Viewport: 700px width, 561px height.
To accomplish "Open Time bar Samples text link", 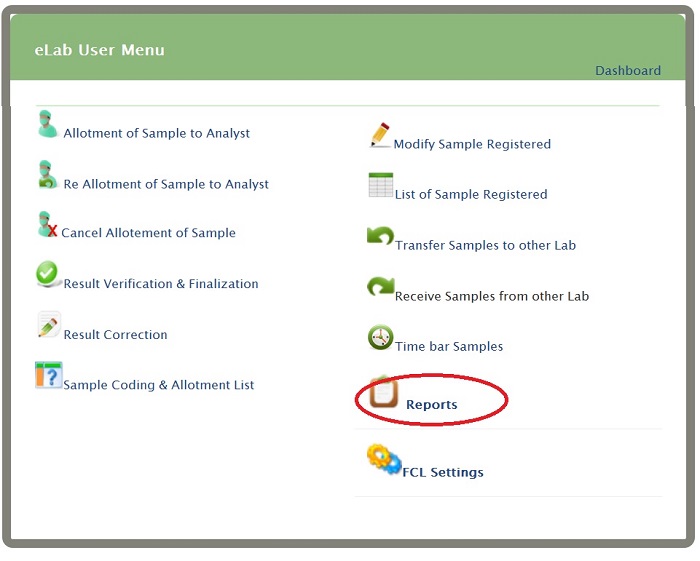I will [x=449, y=347].
